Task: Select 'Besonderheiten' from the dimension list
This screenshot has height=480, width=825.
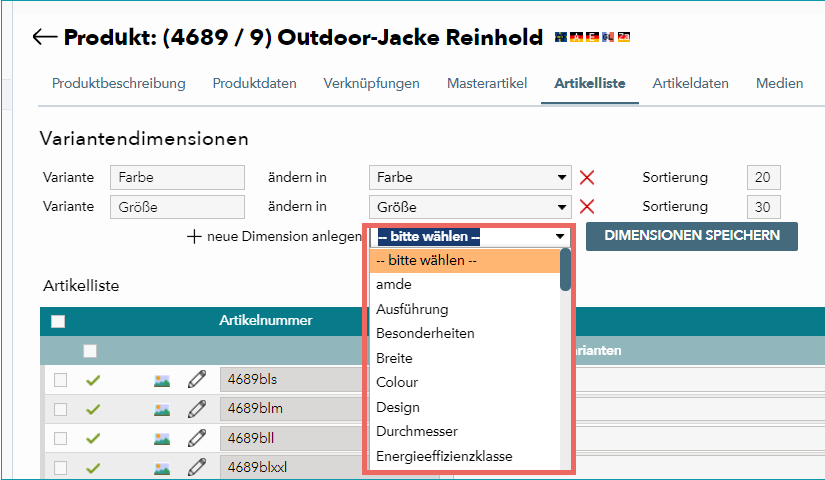Action: [x=465, y=334]
